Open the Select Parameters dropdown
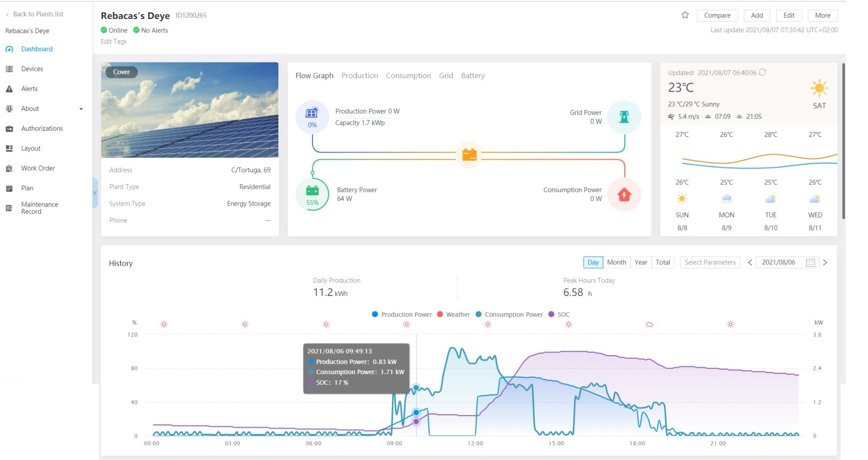The width and height of the screenshot is (868, 460). click(x=710, y=263)
